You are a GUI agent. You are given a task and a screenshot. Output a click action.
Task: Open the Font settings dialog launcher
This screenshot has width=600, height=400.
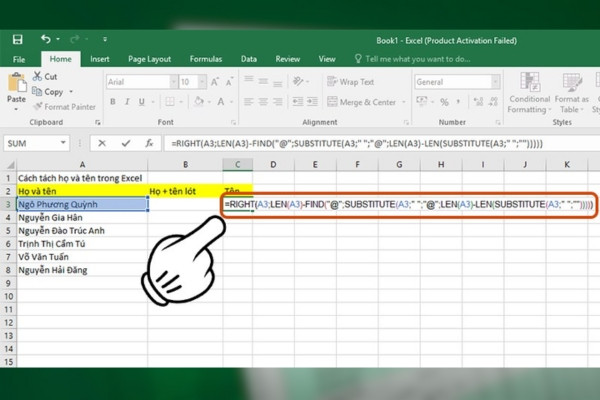[233, 122]
